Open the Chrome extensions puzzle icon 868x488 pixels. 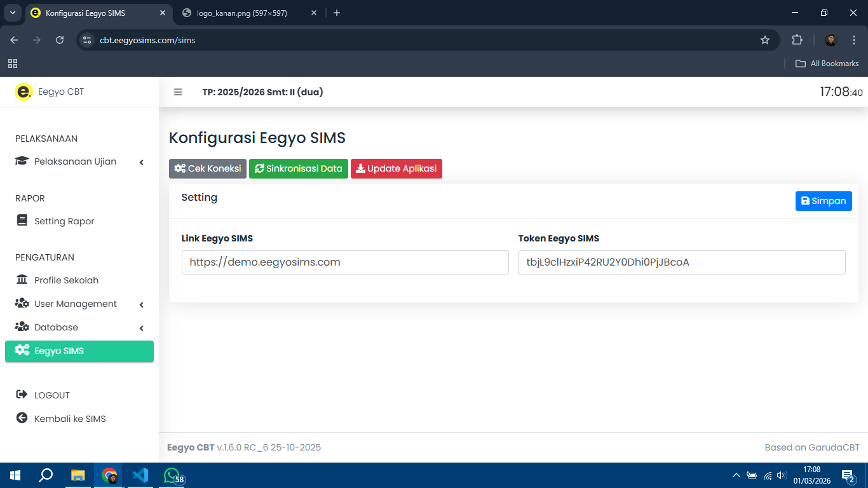tap(797, 40)
